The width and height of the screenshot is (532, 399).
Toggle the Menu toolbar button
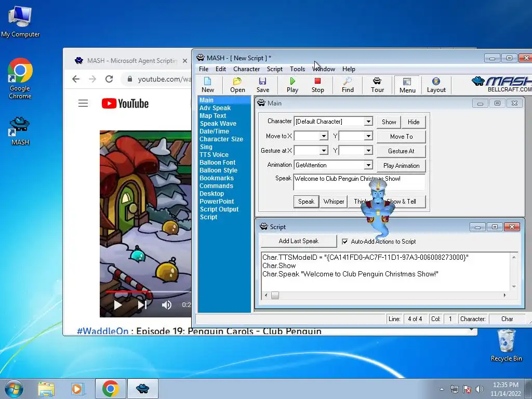[x=407, y=85]
